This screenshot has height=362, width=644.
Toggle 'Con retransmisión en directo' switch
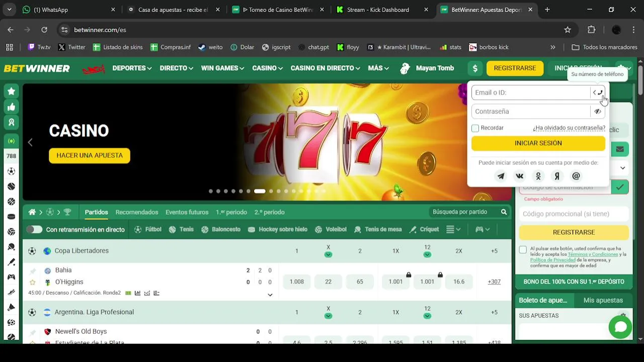(x=34, y=229)
